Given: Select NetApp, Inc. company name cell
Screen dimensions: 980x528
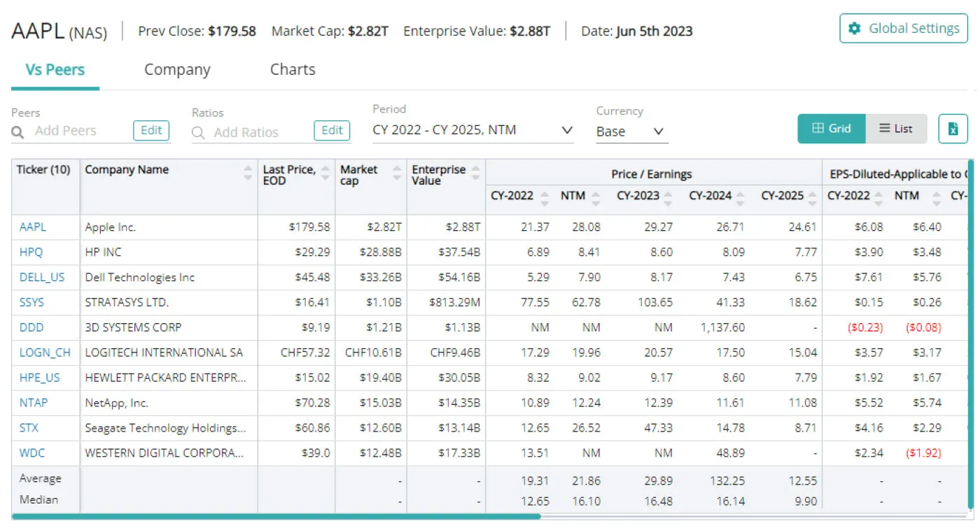Looking at the screenshot, I should [169, 404].
